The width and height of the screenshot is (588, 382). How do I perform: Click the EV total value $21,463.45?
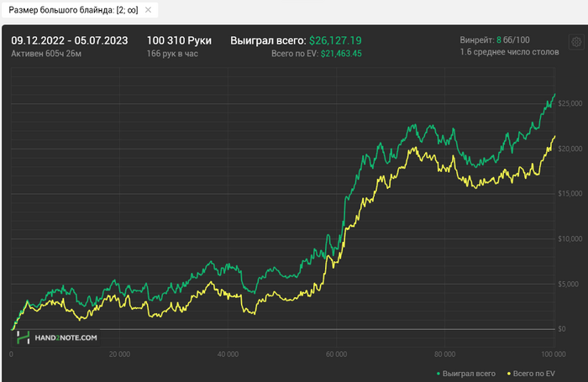[341, 54]
